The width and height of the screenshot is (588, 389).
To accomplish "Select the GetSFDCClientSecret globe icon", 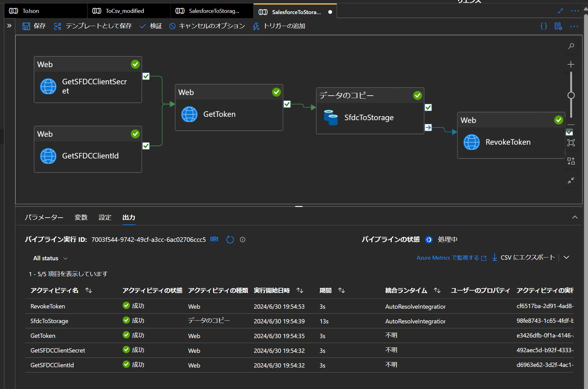I will (48, 86).
